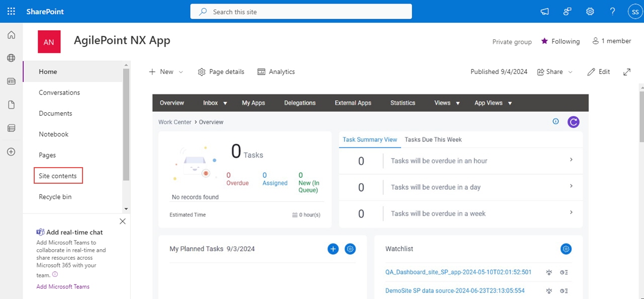Open the Share dropdown

(555, 72)
